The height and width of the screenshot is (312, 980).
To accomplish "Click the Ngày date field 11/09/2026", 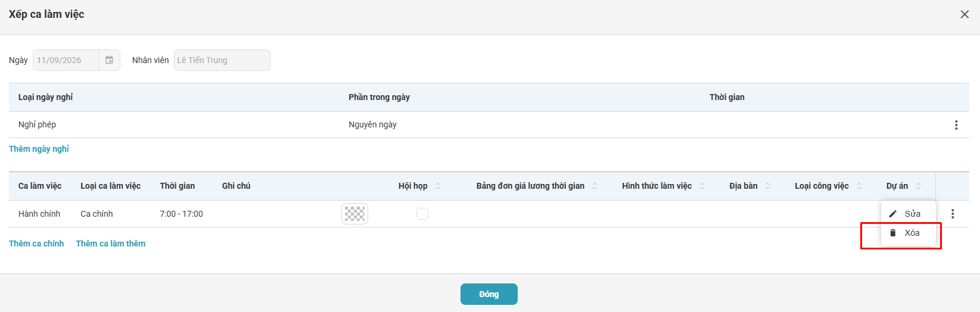I will click(x=66, y=60).
